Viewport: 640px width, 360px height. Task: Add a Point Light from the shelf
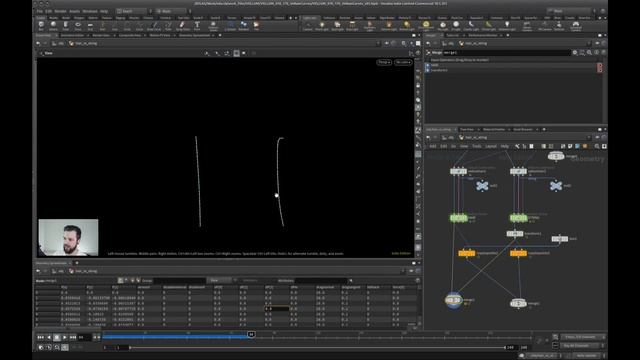pos(322,26)
